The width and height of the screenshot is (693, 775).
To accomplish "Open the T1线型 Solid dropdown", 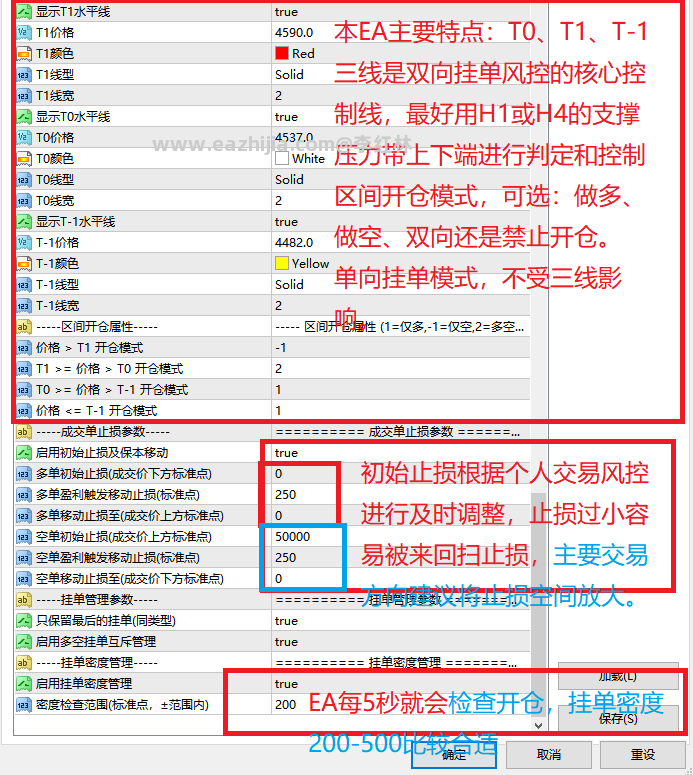I will click(289, 75).
